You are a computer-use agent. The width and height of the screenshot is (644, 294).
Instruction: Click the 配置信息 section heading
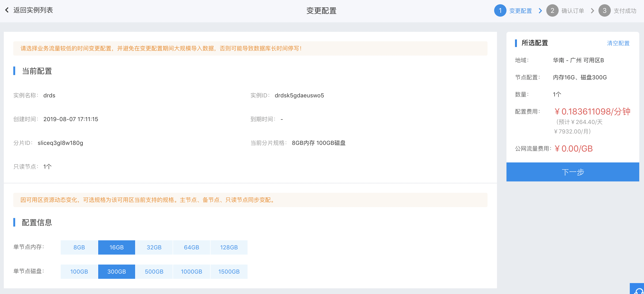click(37, 223)
